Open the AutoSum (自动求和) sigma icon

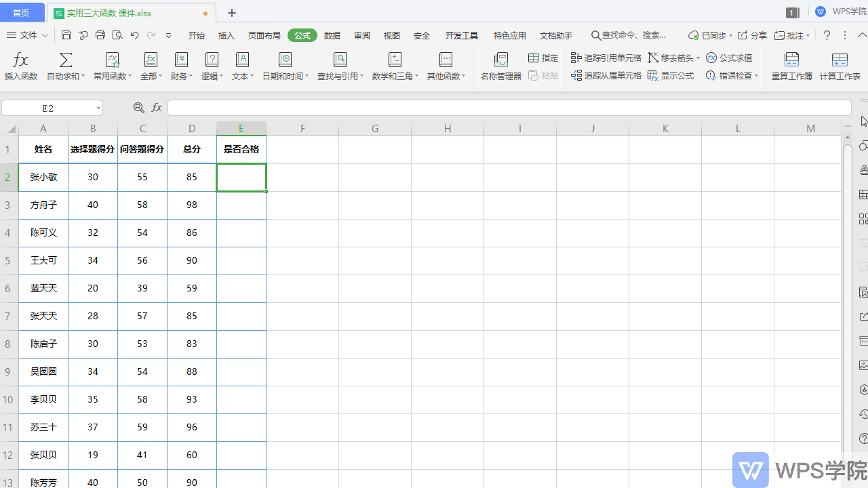(66, 60)
